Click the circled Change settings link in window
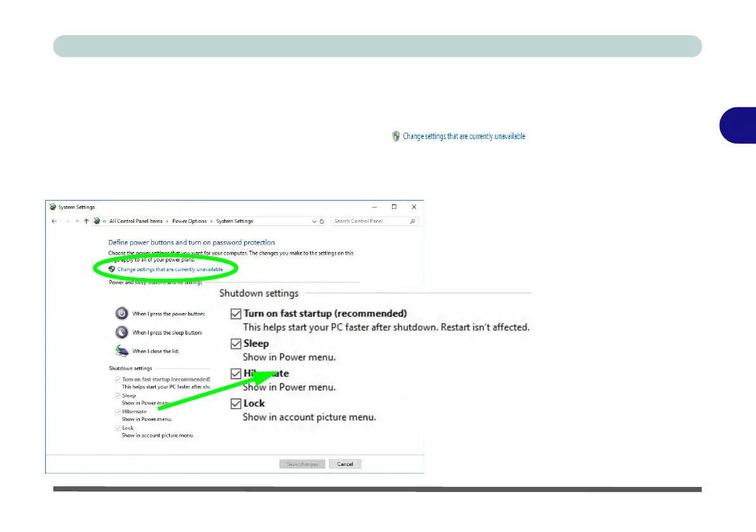Viewport: 756px width, 532px height. (170, 269)
